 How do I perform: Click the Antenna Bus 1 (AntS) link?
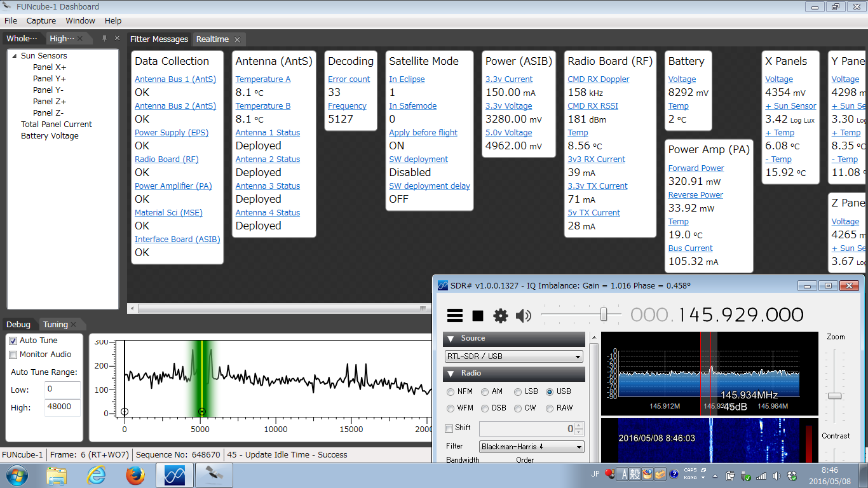click(x=175, y=79)
